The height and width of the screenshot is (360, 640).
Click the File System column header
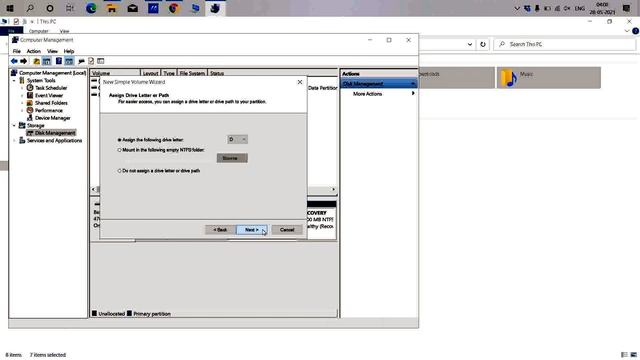(192, 73)
